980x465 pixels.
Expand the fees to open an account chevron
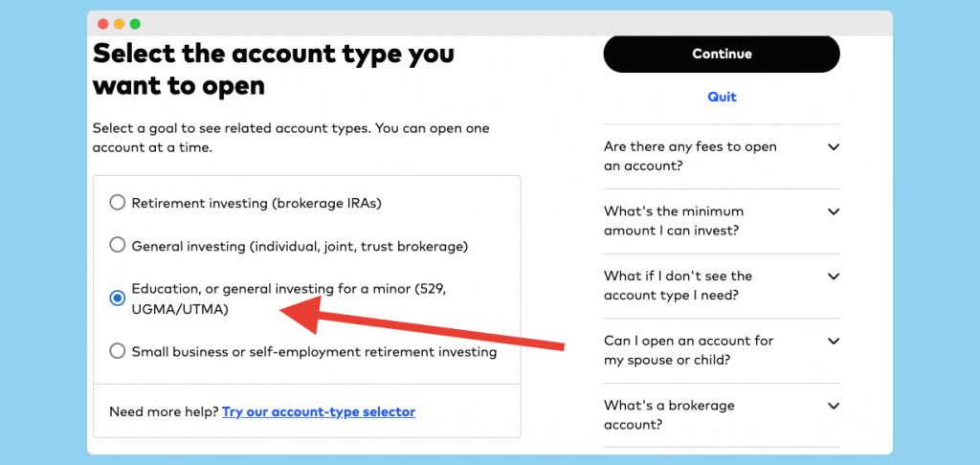pyautogui.click(x=833, y=147)
